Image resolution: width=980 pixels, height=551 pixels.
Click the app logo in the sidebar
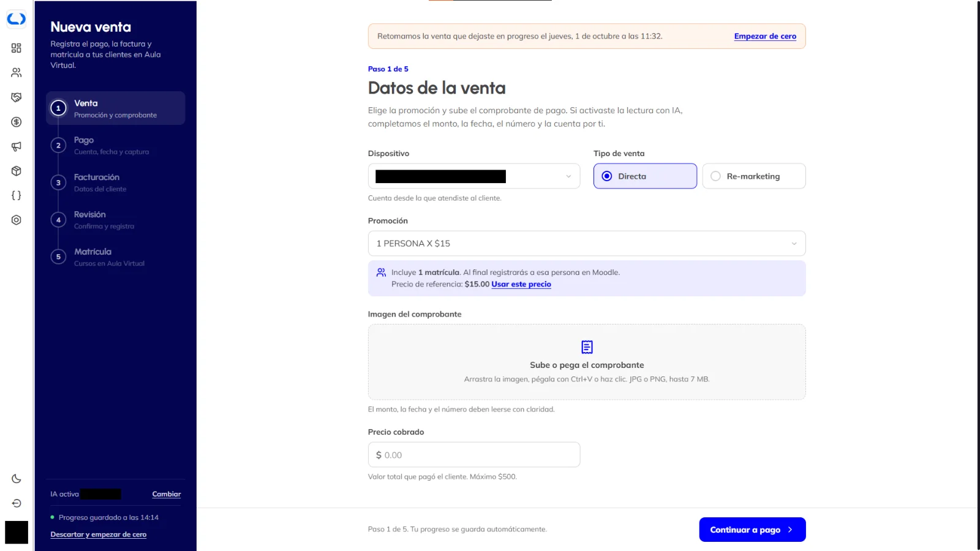click(17, 20)
